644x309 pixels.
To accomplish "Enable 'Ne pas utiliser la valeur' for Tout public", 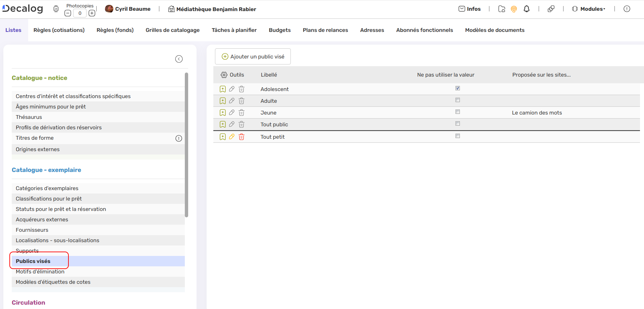I will point(458,123).
